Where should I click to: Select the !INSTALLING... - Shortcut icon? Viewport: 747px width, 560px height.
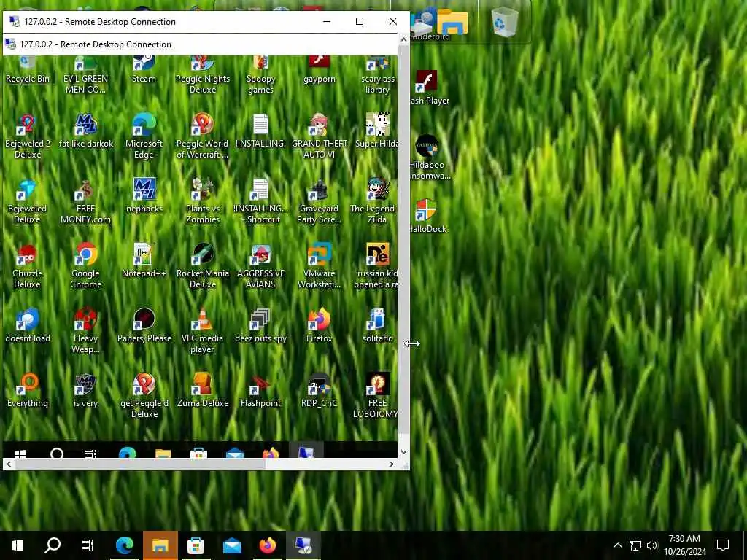click(260, 201)
